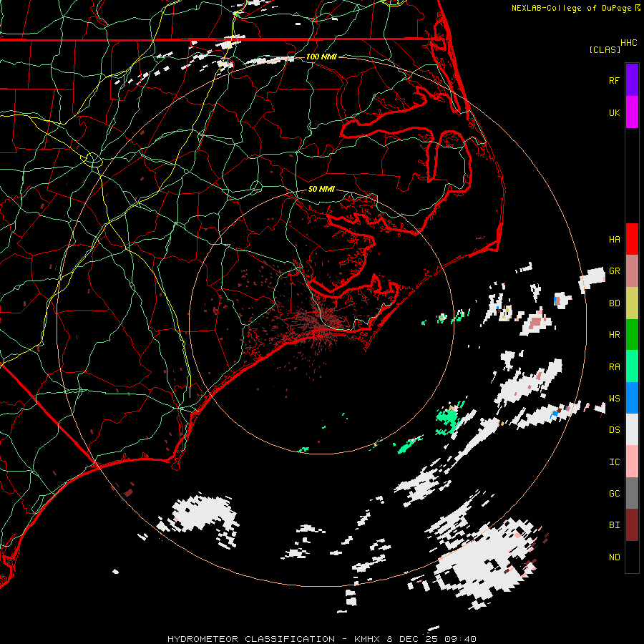Select the GR dusty-pink legend swatch
Image resolution: width=644 pixels, height=644 pixels.
click(632, 271)
